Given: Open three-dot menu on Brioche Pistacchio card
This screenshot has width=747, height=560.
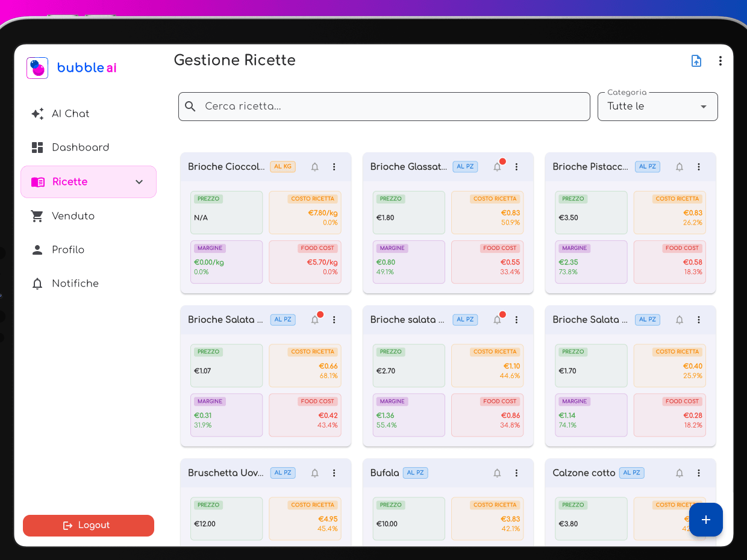Looking at the screenshot, I should tap(699, 167).
